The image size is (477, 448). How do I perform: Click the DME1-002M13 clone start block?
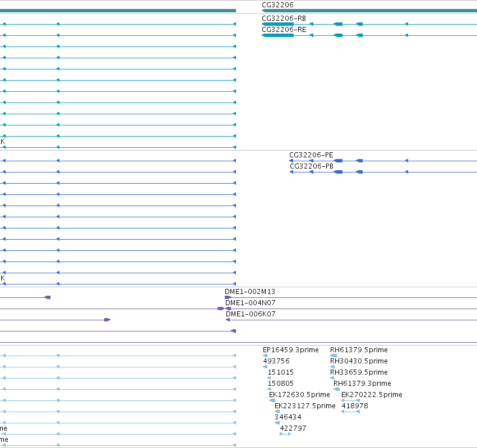click(228, 297)
